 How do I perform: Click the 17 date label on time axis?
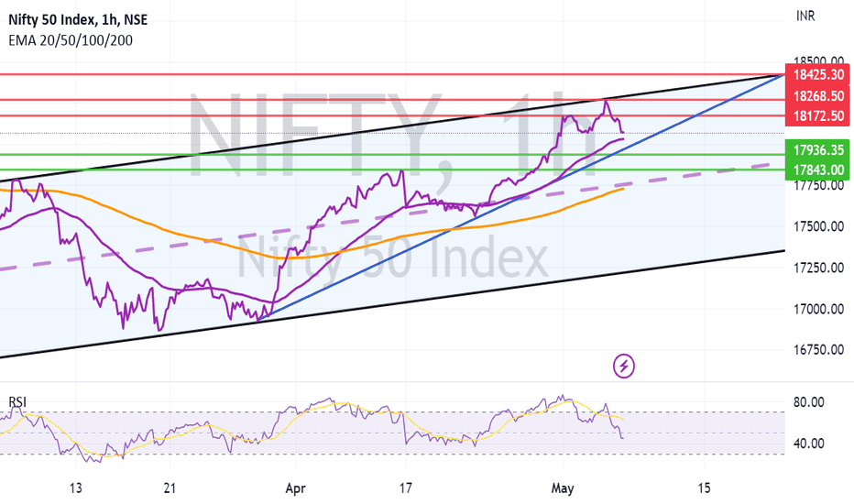[x=405, y=488]
